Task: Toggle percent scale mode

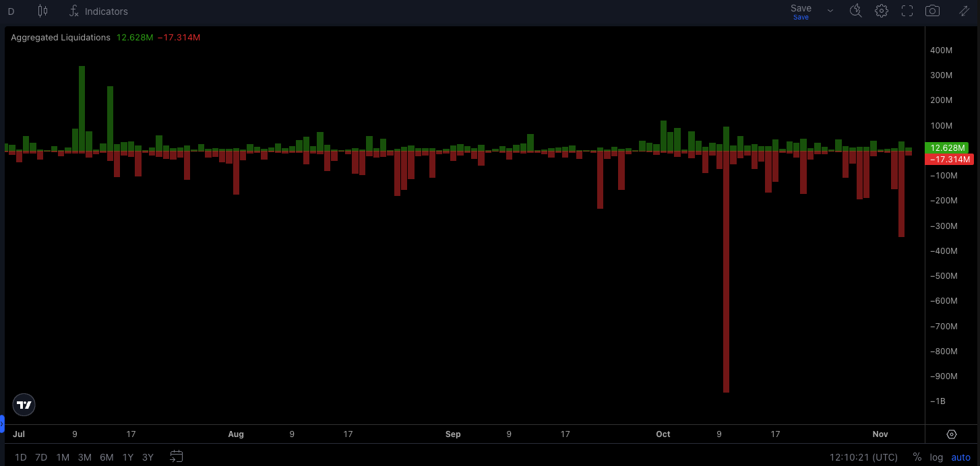Action: [x=917, y=457]
